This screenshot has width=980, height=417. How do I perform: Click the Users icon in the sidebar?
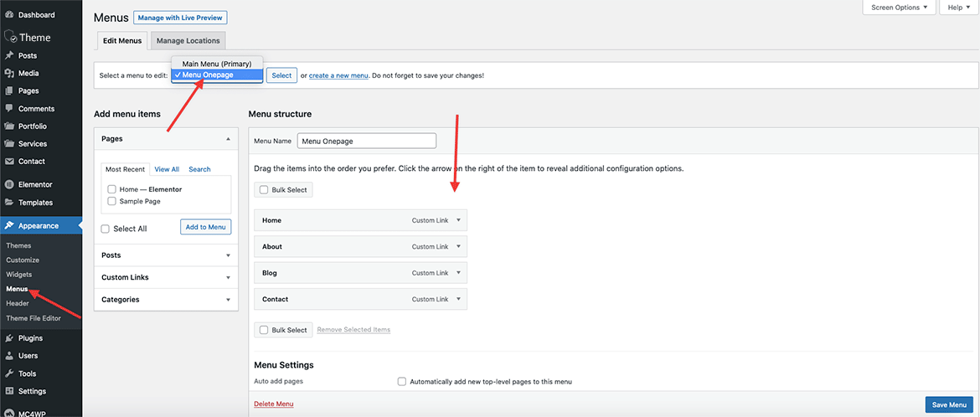tap(9, 356)
